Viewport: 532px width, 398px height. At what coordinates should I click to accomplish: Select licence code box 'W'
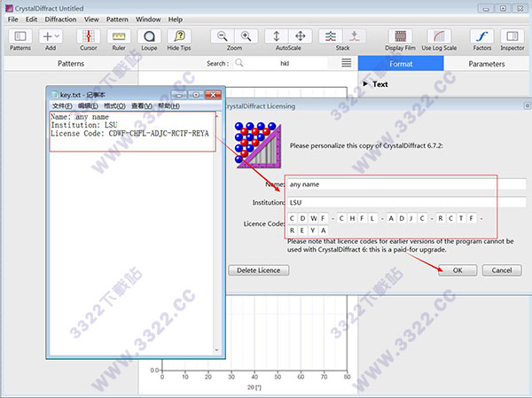tap(313, 218)
